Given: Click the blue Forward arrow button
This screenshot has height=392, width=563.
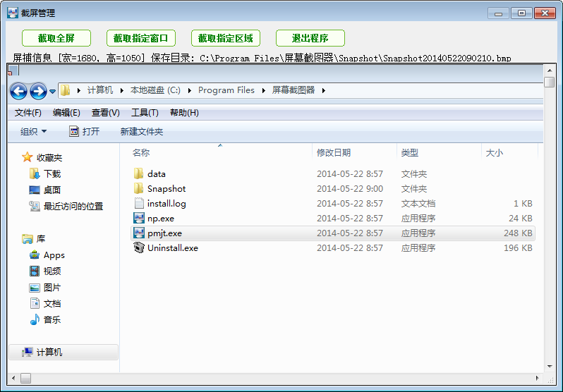Looking at the screenshot, I should [x=38, y=91].
